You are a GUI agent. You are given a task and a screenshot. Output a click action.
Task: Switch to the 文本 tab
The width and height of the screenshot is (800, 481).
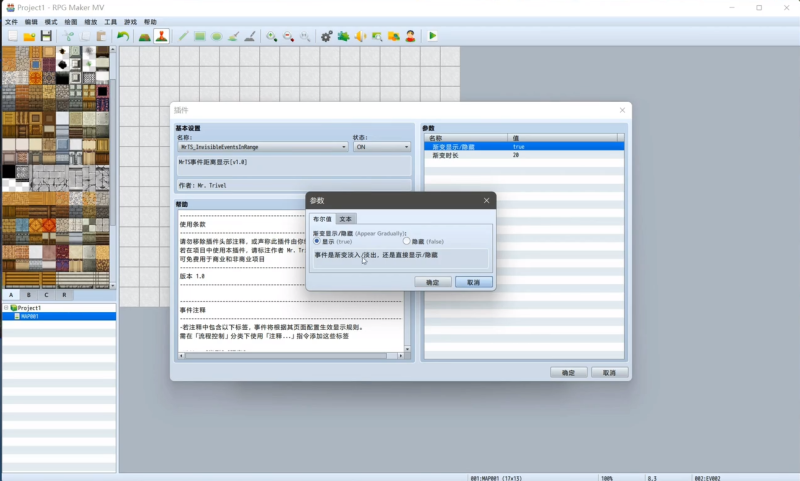click(346, 219)
